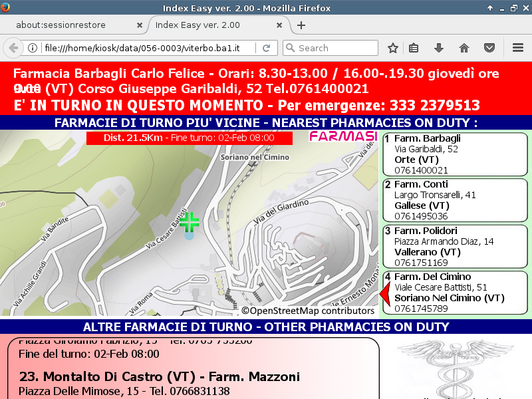Image resolution: width=532 pixels, height=399 pixels.
Task: Select Farm. Conti in Gallese card
Action: coord(455,200)
